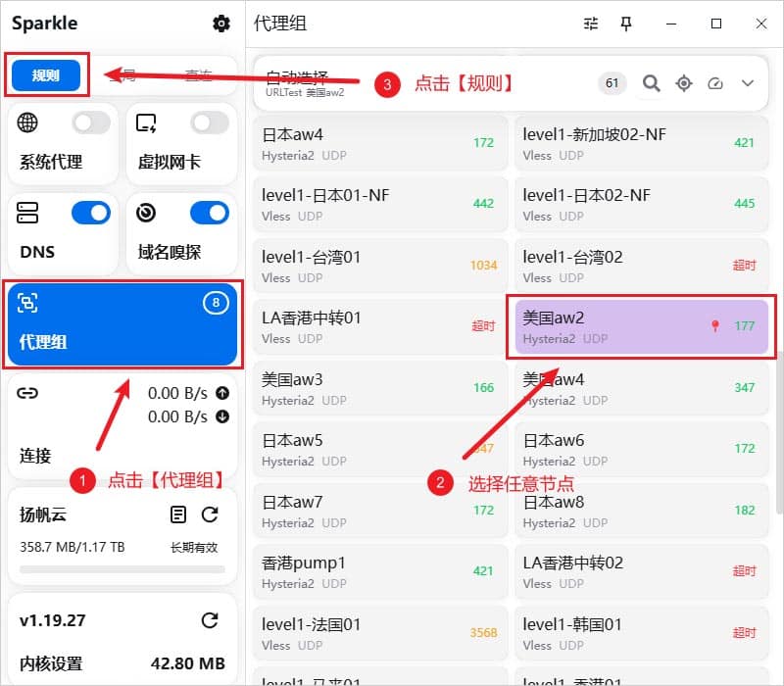
Task: Refresh the 扬帆云 subscription
Action: (210, 514)
